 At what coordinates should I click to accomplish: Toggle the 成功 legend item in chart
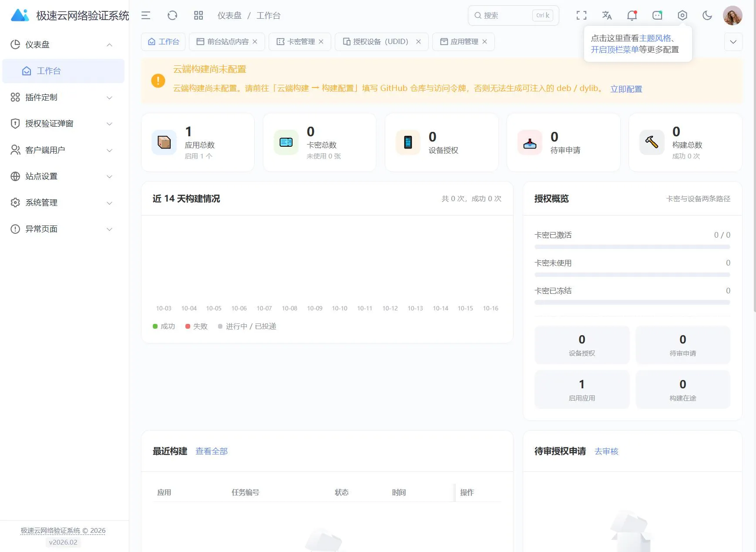(164, 326)
